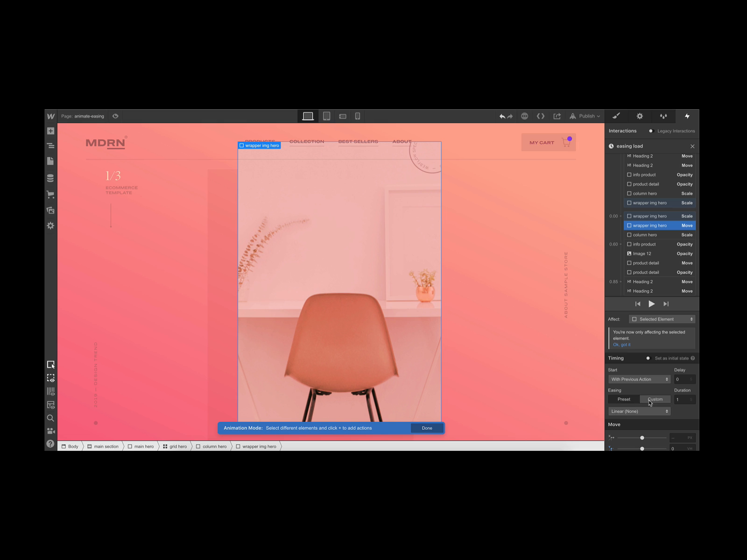Play the animation preview
This screenshot has height=560, width=747.
(x=652, y=304)
